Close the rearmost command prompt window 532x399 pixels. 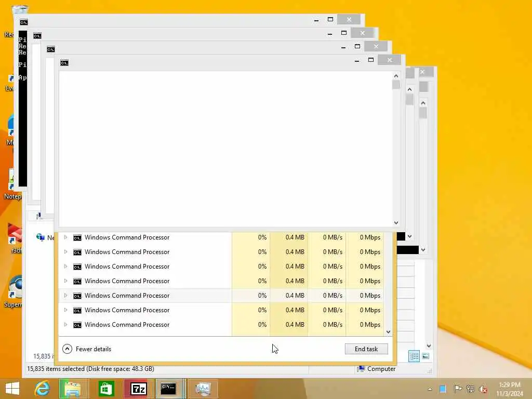point(349,19)
